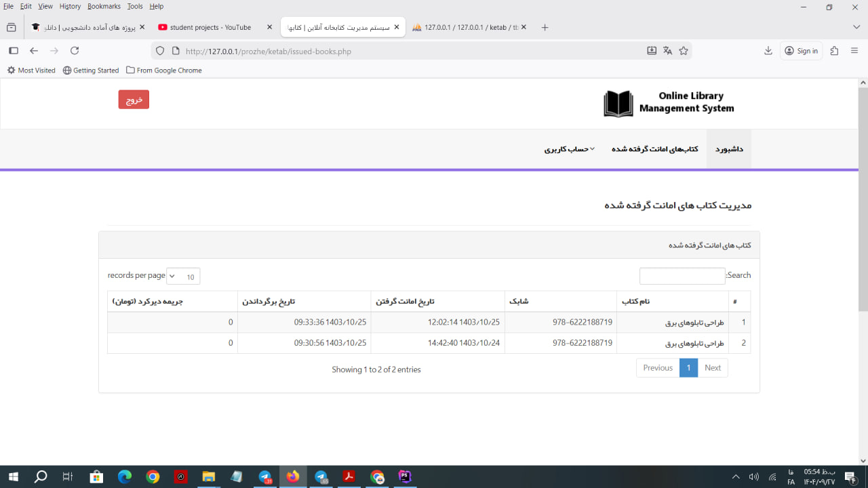Switch to the student projects YouTube tab

(210, 27)
